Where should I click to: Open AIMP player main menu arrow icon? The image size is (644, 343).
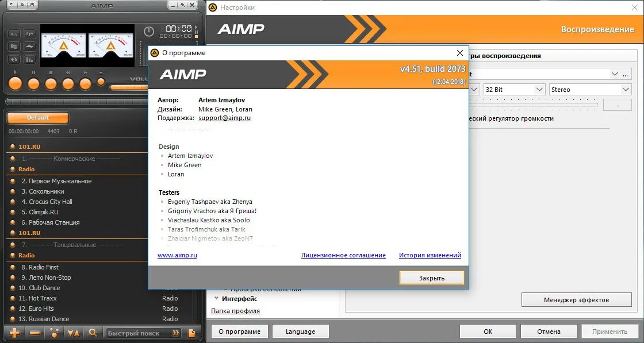(x=12, y=5)
